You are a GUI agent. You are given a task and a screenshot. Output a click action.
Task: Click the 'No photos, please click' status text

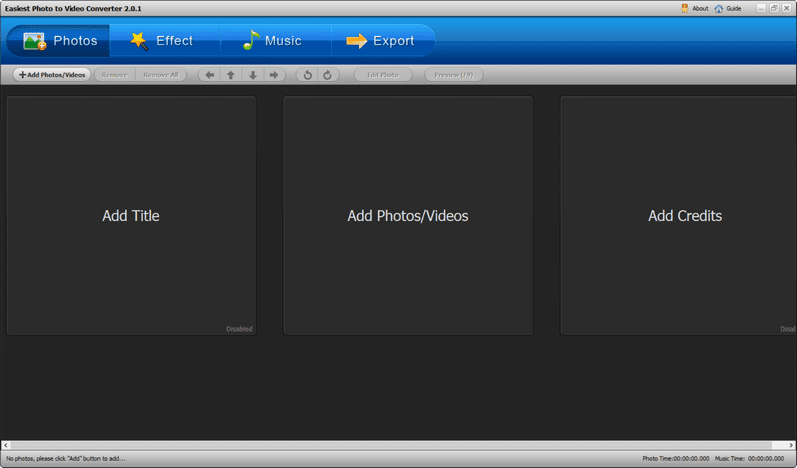[66, 458]
